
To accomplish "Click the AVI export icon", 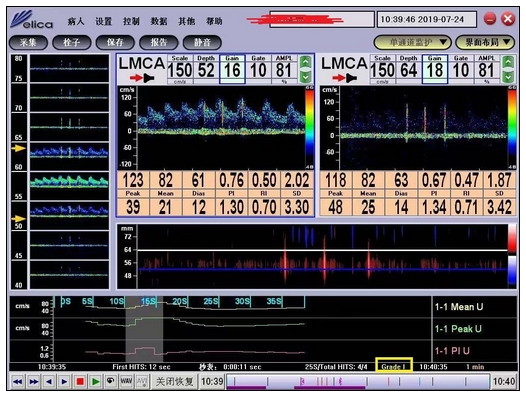I will [x=142, y=382].
